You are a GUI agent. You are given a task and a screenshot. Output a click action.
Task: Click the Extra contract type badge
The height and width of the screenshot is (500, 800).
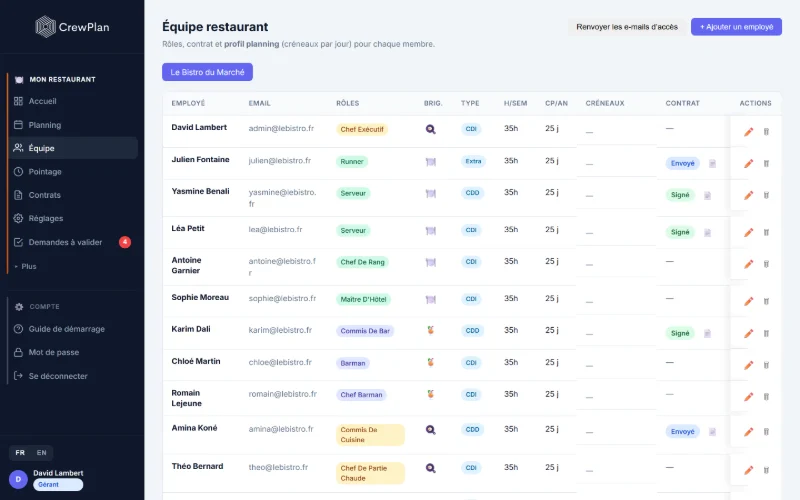pyautogui.click(x=473, y=161)
